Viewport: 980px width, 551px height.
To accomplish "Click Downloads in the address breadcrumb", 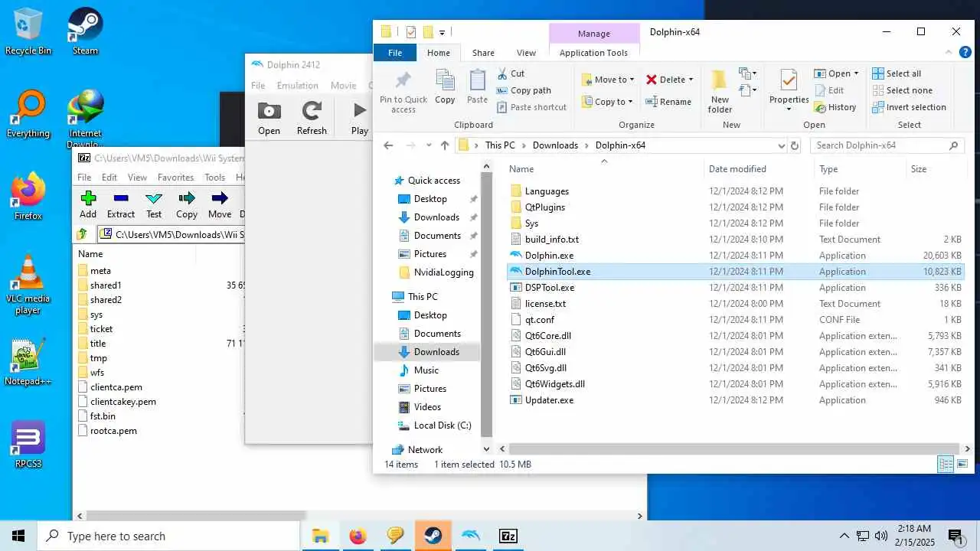I will pos(555,145).
